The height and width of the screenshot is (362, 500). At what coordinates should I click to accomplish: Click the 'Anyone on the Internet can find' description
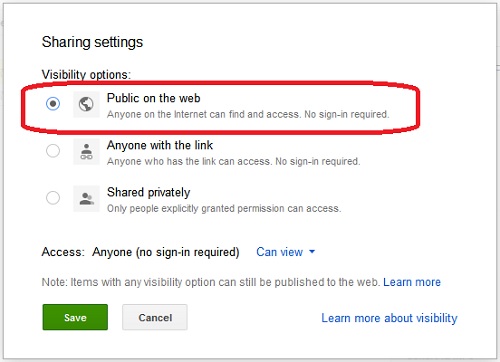click(248, 114)
